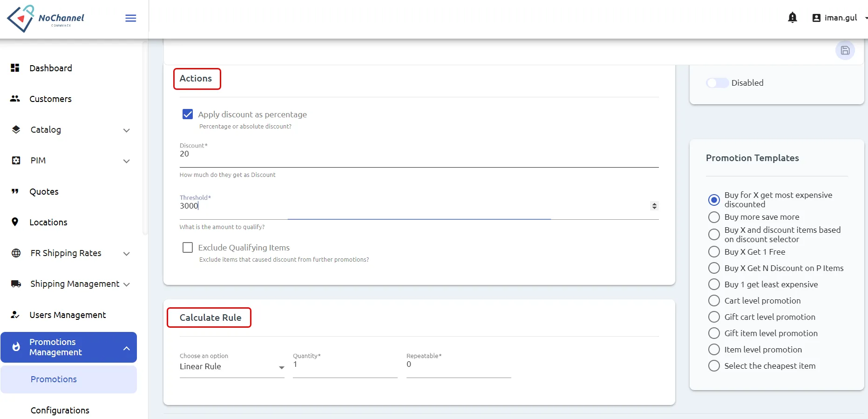Open the iman.gul user account menu
The width and height of the screenshot is (868, 419).
click(x=840, y=18)
